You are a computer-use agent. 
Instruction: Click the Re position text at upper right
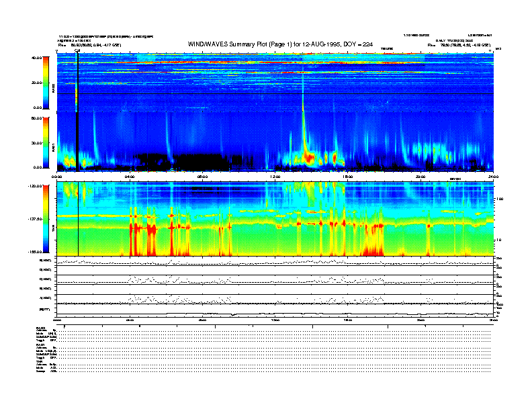tap(459, 45)
